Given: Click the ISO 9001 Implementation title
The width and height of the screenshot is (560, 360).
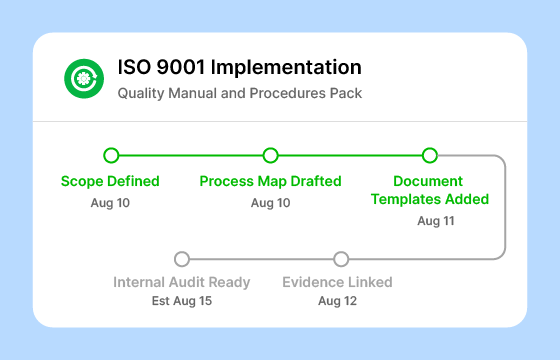Looking at the screenshot, I should pyautogui.click(x=240, y=67).
